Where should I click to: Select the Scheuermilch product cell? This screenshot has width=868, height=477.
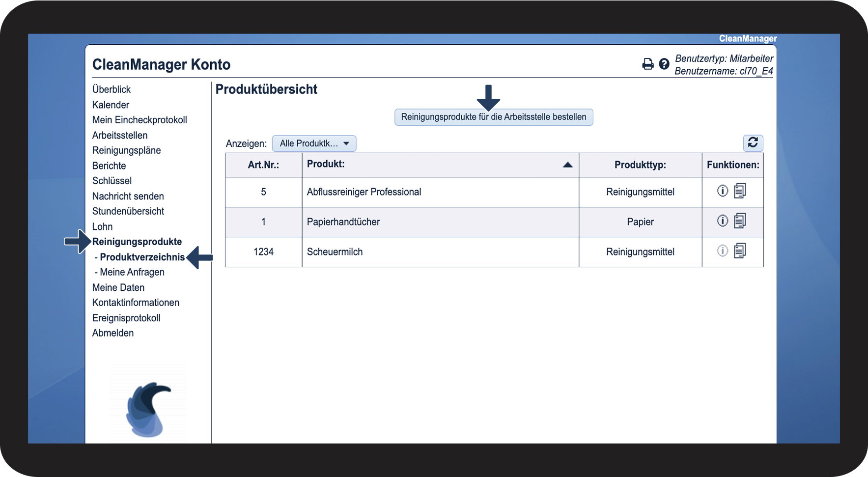click(x=440, y=252)
